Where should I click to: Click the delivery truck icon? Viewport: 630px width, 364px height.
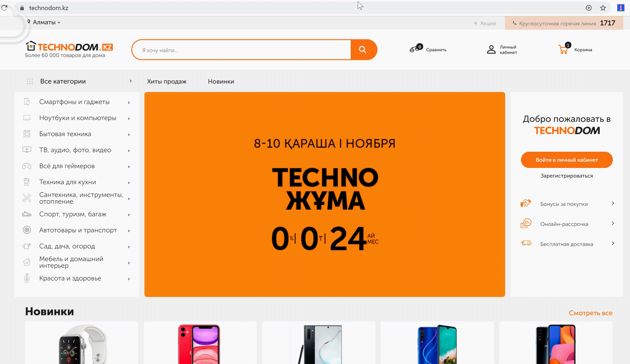[x=526, y=243]
